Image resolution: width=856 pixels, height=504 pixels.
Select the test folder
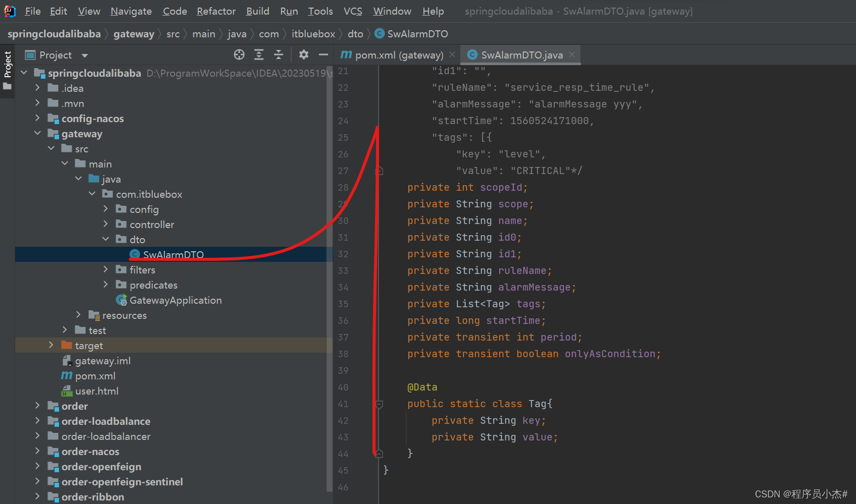[97, 330]
